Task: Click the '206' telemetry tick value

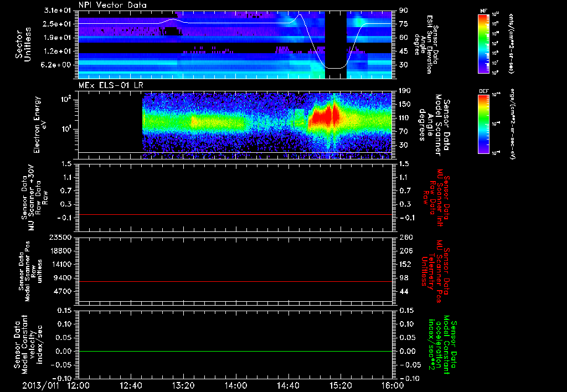Action: tap(406, 251)
